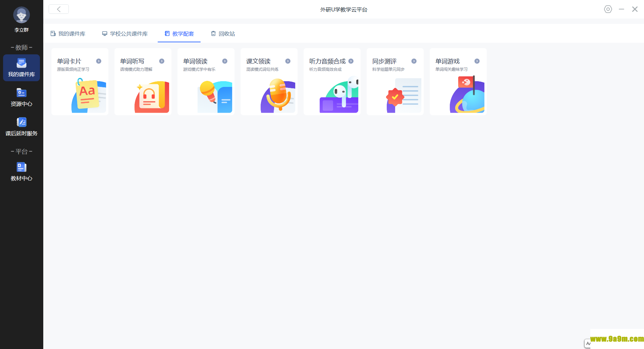644x349 pixels.
Task: Expand the arrow on 单词领读 card
Action: click(225, 61)
